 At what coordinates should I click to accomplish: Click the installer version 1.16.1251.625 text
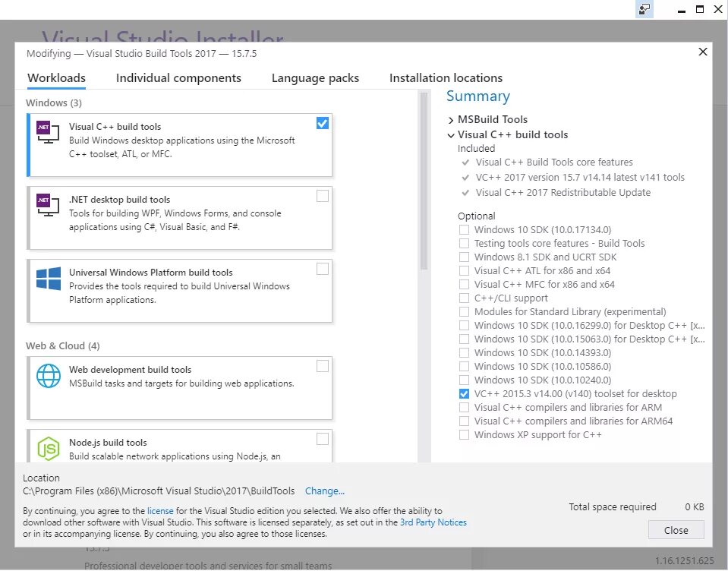coord(685,561)
